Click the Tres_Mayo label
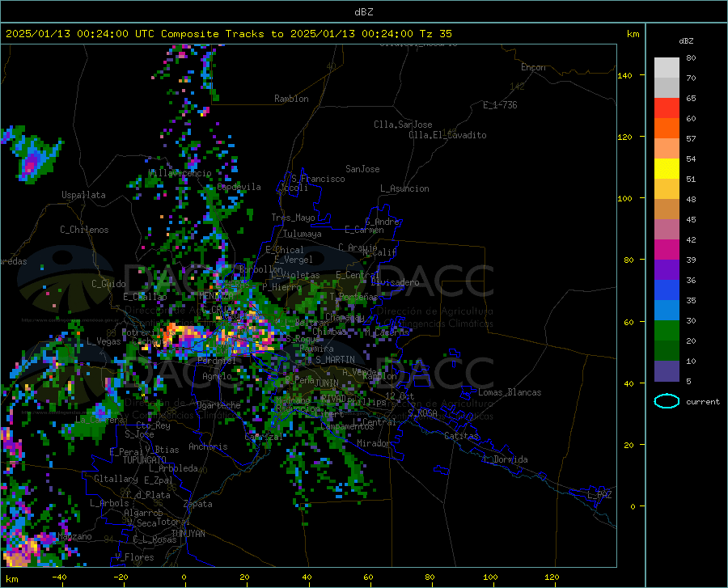 293,218
